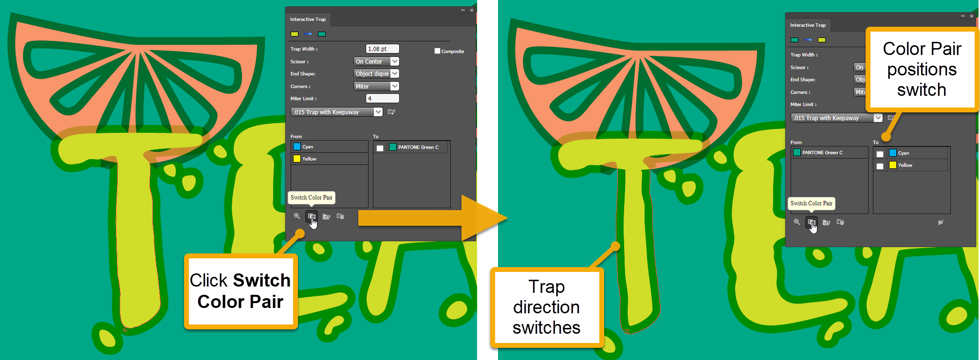The width and height of the screenshot is (980, 360).
Task: Click the trash icon in left trap panel
Action: 340,216
